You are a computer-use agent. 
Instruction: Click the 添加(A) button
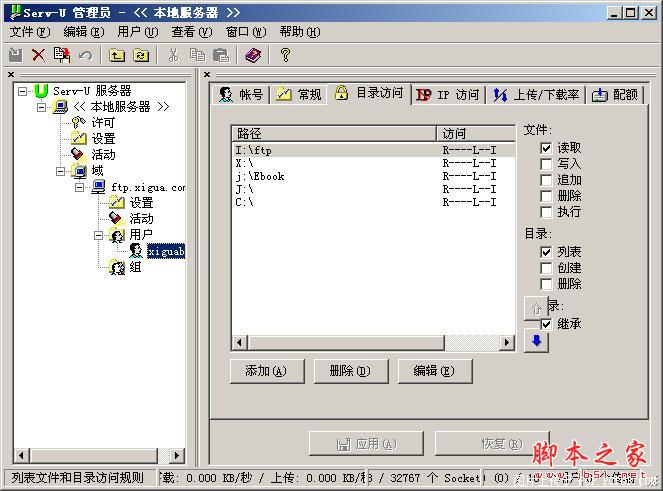pos(267,371)
